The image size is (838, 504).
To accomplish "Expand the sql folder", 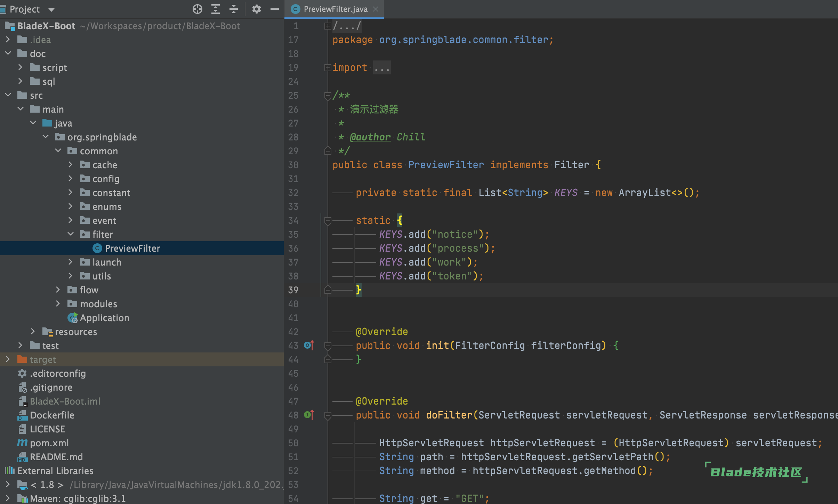I will click(x=21, y=81).
